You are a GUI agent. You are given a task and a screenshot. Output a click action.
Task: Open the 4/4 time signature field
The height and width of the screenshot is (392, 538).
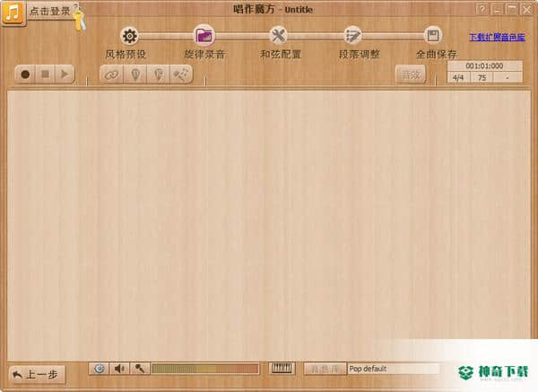pos(458,77)
